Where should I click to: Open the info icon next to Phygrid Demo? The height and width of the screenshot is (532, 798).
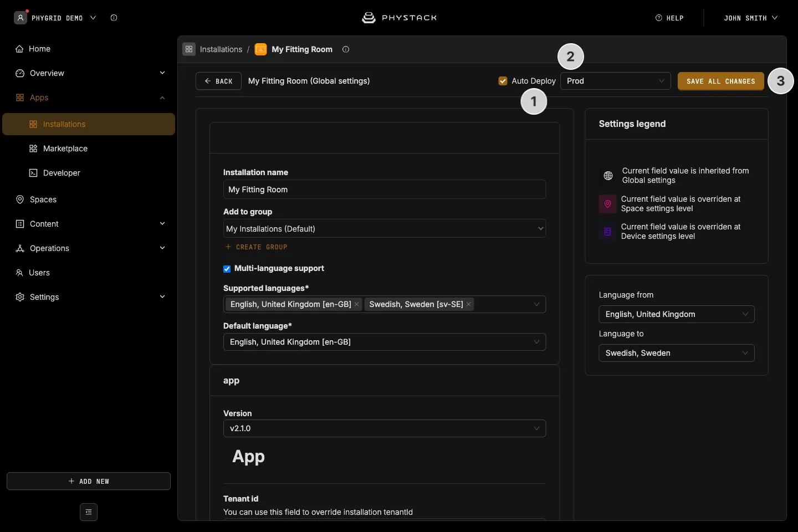click(114, 18)
